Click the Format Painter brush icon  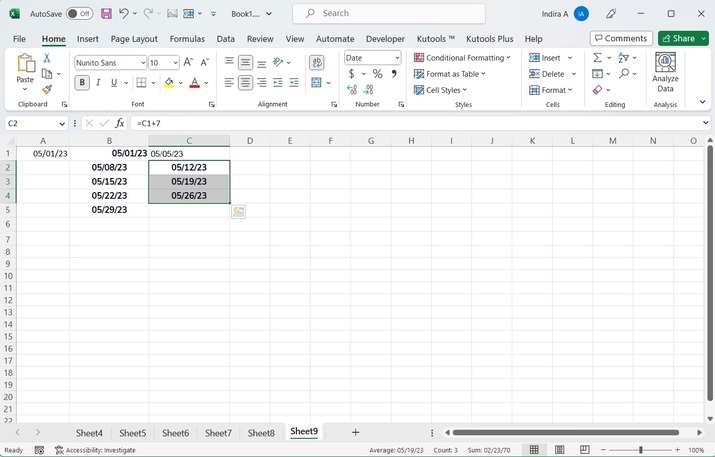click(47, 90)
